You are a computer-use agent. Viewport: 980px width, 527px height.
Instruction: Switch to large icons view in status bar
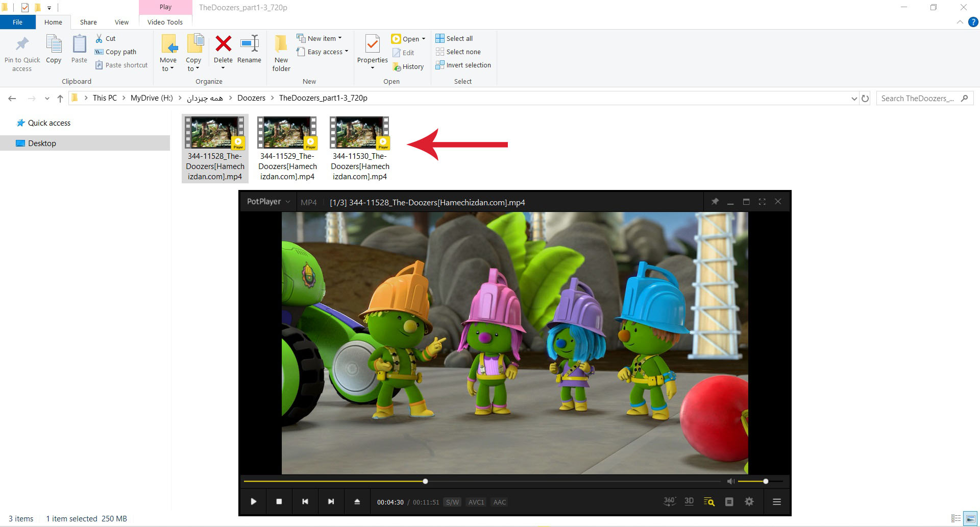pos(970,519)
